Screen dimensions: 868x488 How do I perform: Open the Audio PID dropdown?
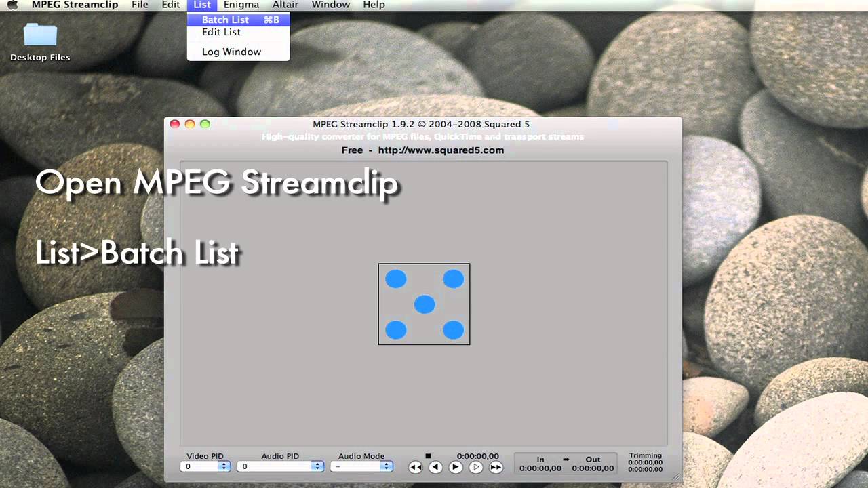pyautogui.click(x=281, y=466)
